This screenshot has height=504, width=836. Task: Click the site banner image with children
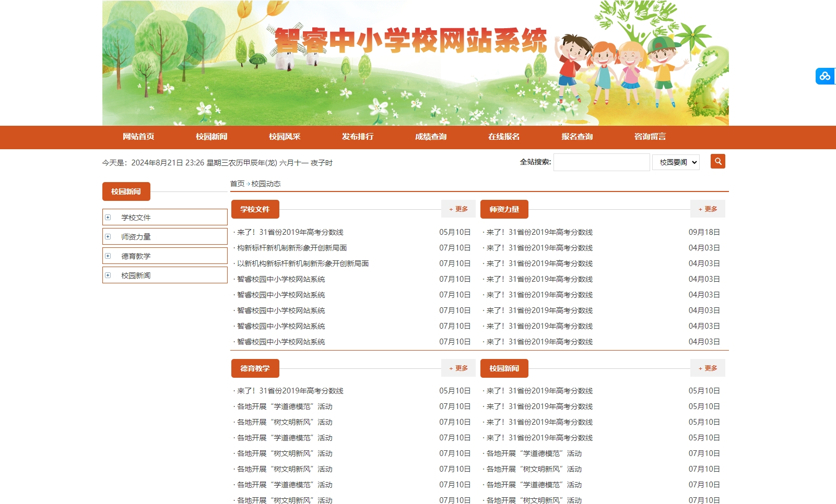click(415, 63)
